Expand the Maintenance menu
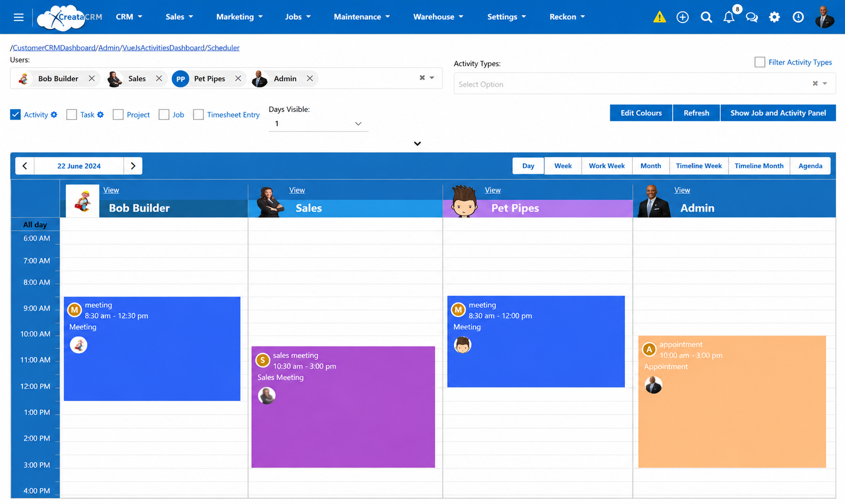845x504 pixels. tap(362, 17)
